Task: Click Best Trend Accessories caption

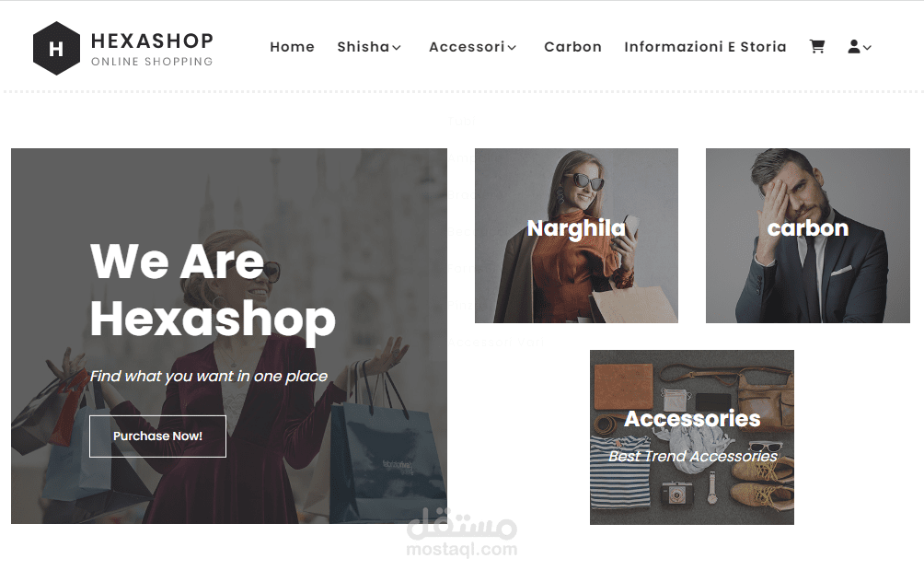Action: [693, 456]
